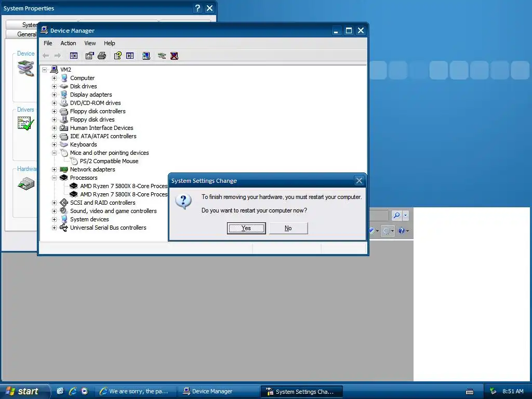Select the Human Interface Devices label

101,128
